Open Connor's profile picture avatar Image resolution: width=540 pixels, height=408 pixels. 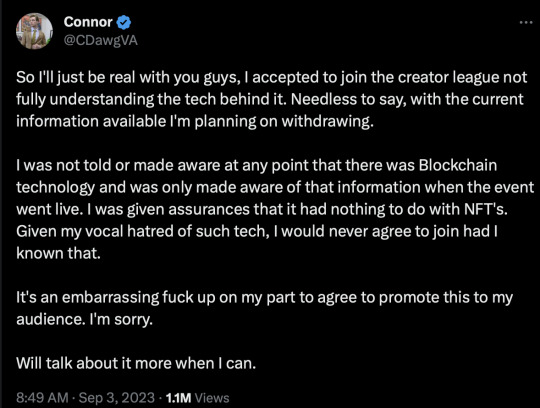[x=34, y=31]
